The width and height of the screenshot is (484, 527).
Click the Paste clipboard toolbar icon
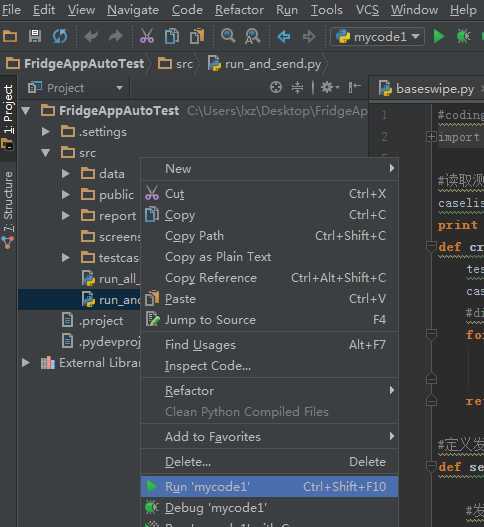tap(197, 36)
